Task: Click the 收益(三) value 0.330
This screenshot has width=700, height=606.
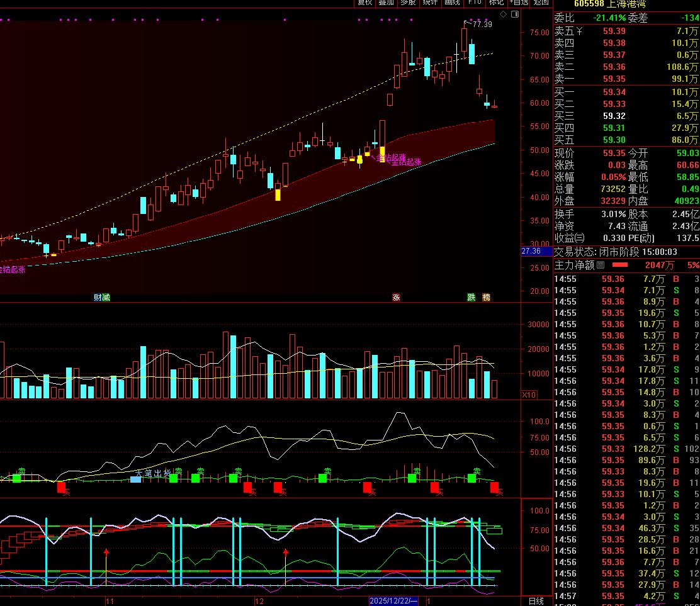Action: [614, 238]
